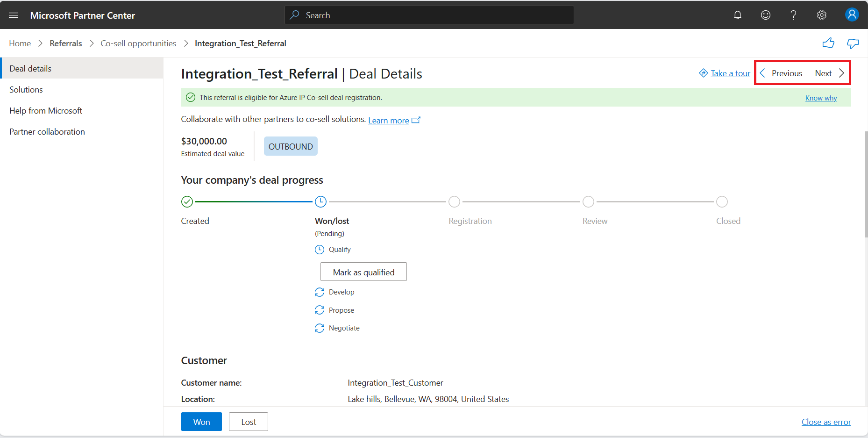Click the notifications bell icon

[x=738, y=15]
